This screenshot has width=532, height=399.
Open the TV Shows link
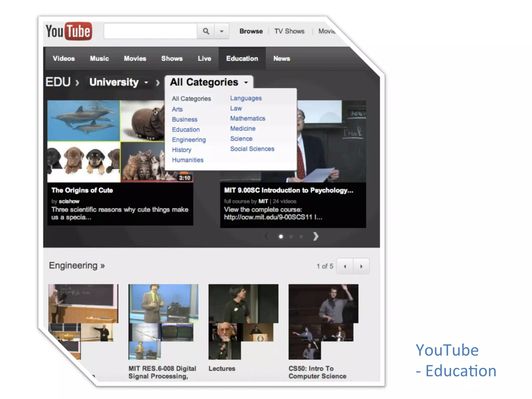[x=289, y=31]
